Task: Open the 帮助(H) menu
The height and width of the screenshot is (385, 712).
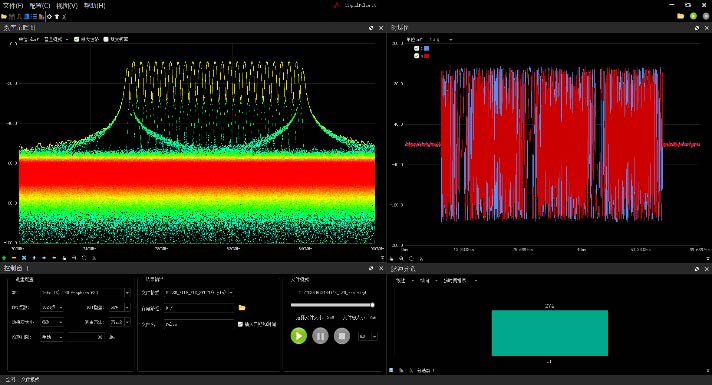Action: click(x=94, y=6)
